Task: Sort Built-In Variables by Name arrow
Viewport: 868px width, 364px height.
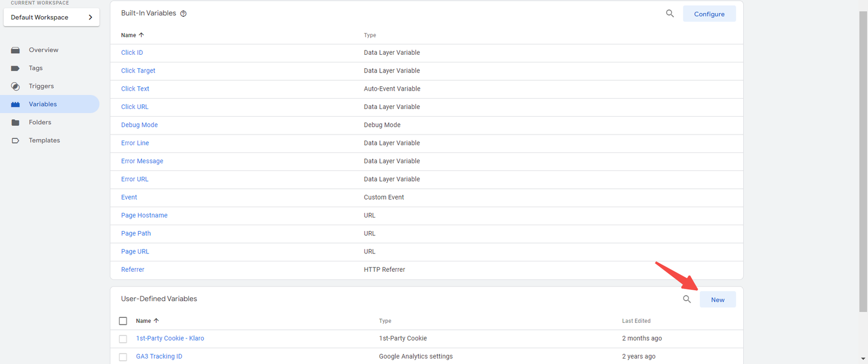Action: [x=142, y=35]
